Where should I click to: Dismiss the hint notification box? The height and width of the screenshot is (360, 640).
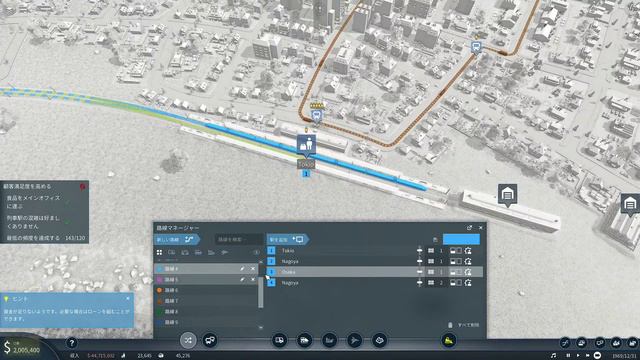coord(128,299)
